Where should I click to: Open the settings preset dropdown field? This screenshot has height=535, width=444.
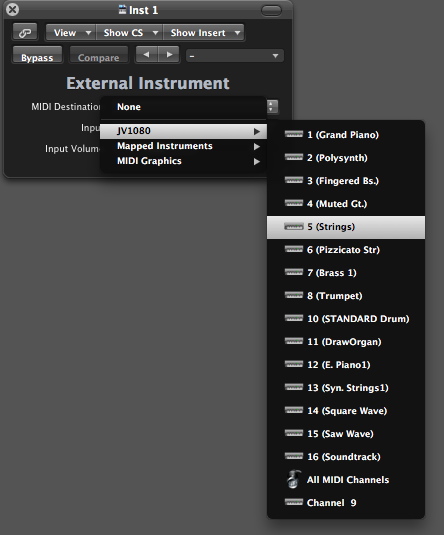235,56
